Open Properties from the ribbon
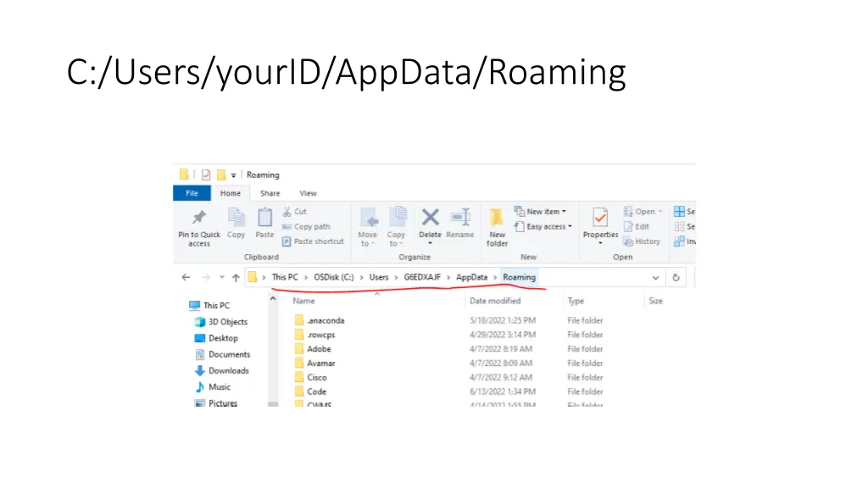 click(x=600, y=218)
